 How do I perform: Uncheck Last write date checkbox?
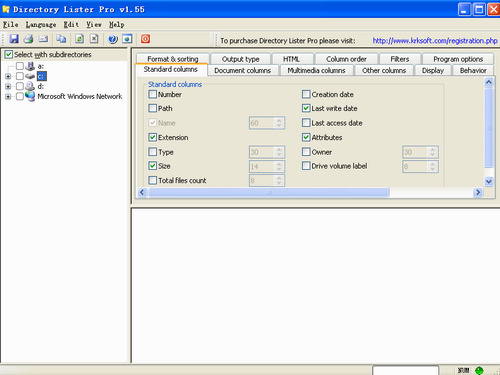[306, 108]
